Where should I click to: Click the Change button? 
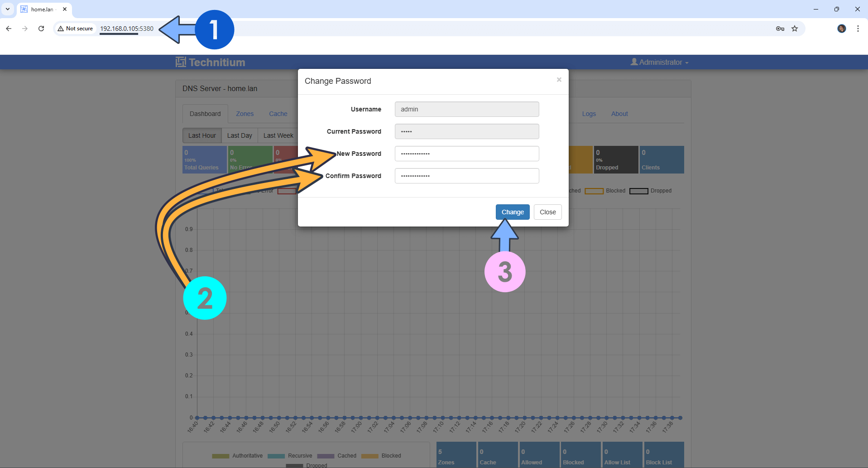tap(512, 212)
